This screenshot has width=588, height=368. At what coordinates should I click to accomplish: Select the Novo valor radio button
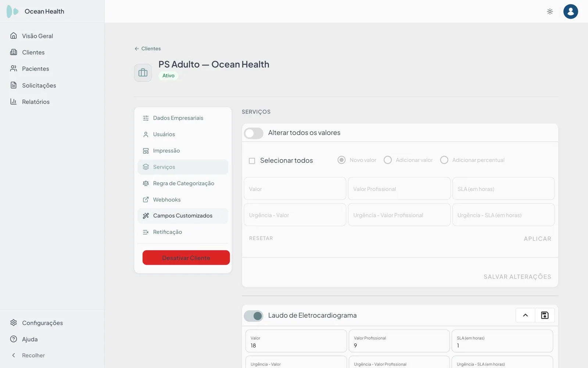click(x=341, y=160)
